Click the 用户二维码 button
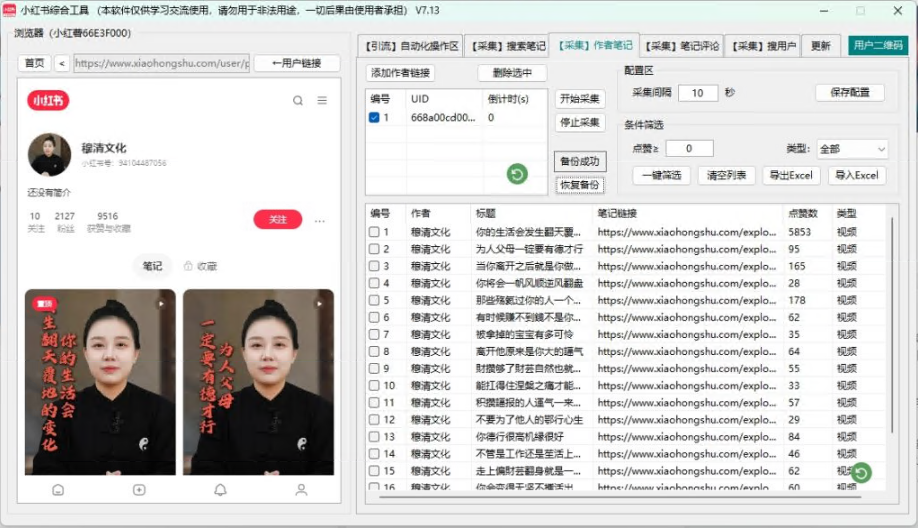Viewport: 918px width, 530px height. (878, 45)
